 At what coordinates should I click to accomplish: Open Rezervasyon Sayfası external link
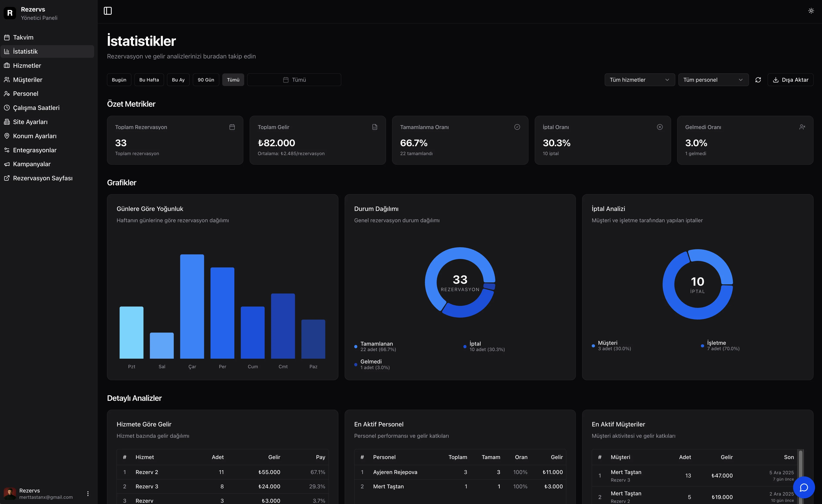click(x=42, y=178)
